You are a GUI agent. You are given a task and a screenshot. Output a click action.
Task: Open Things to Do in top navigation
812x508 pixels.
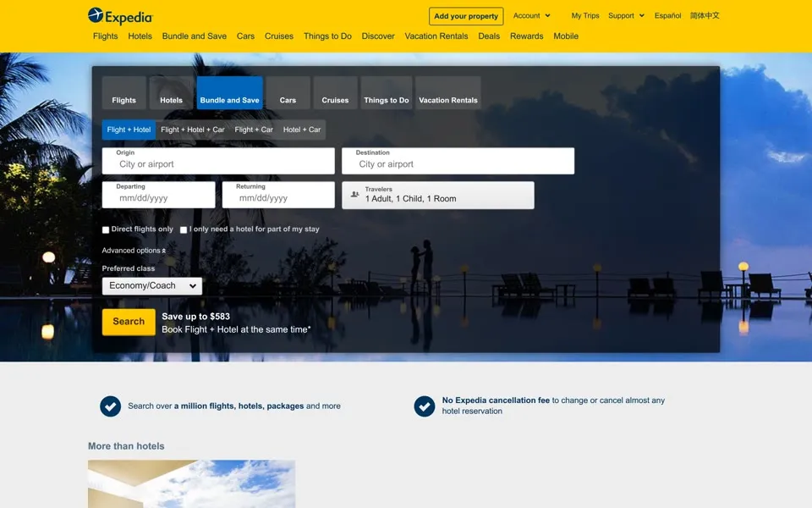[x=327, y=36]
